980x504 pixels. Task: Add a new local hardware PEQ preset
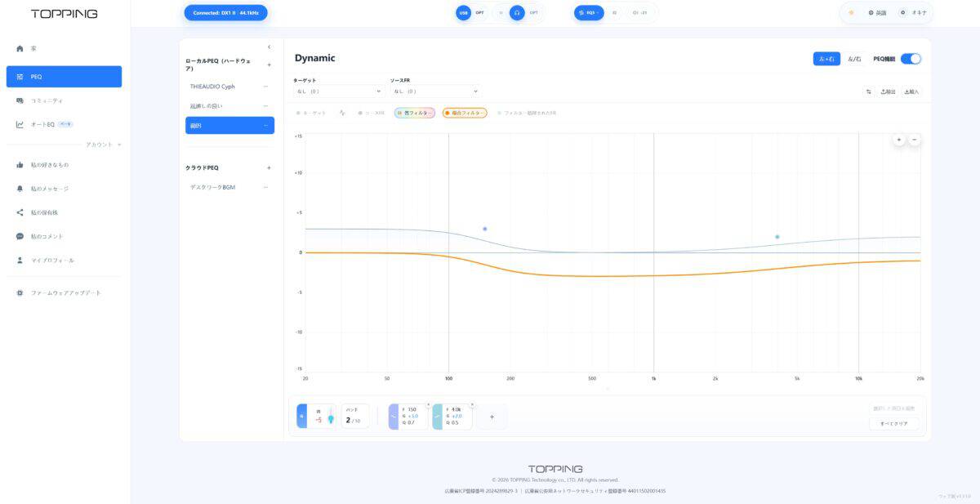(x=269, y=65)
